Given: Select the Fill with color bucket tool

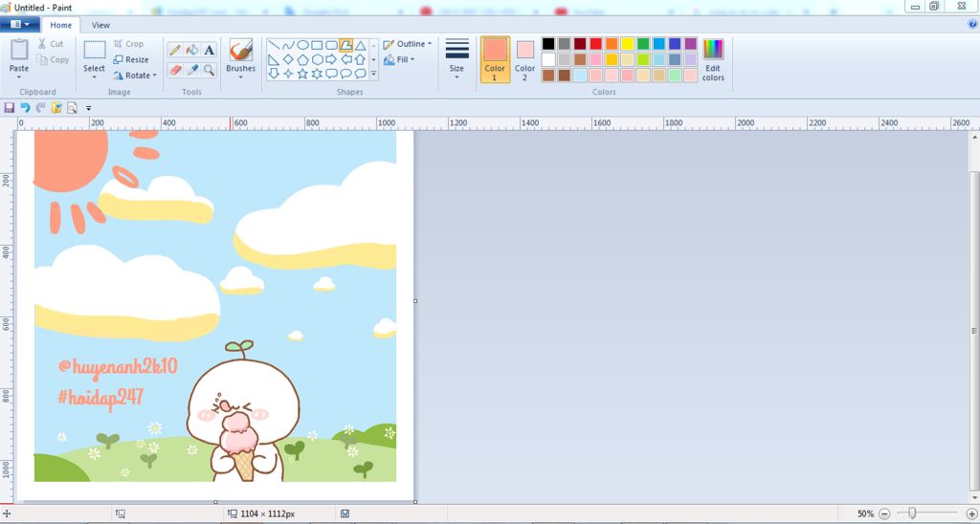Looking at the screenshot, I should (192, 50).
